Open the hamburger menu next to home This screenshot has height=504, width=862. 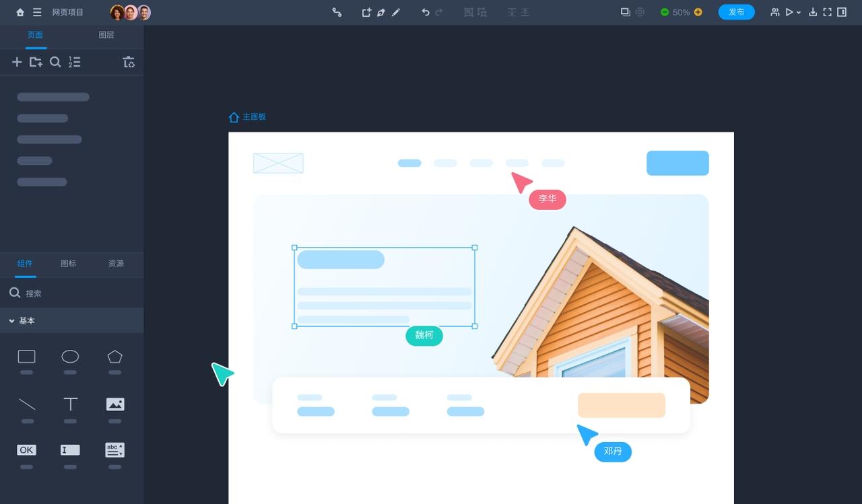click(x=37, y=12)
